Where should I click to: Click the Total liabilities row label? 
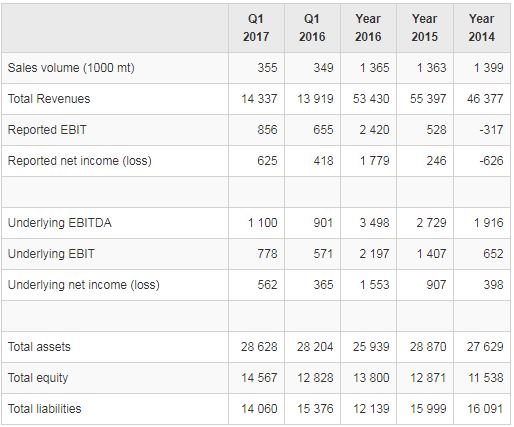(44, 409)
